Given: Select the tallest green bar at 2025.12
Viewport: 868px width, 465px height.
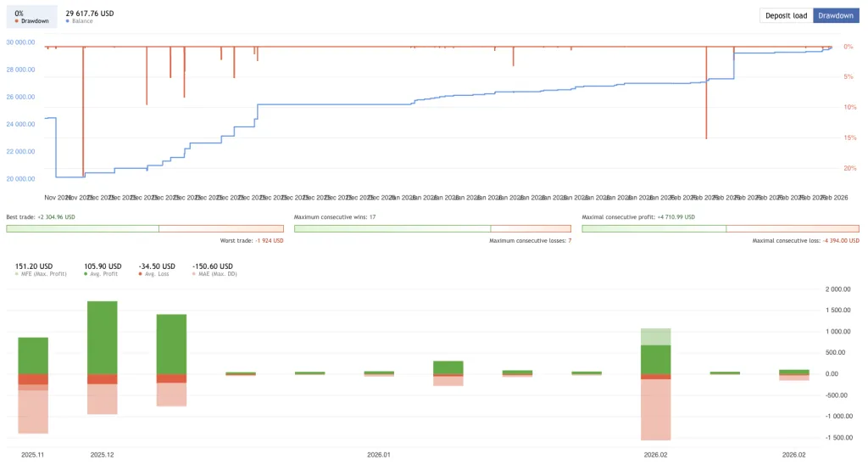Looking at the screenshot, I should (x=103, y=337).
